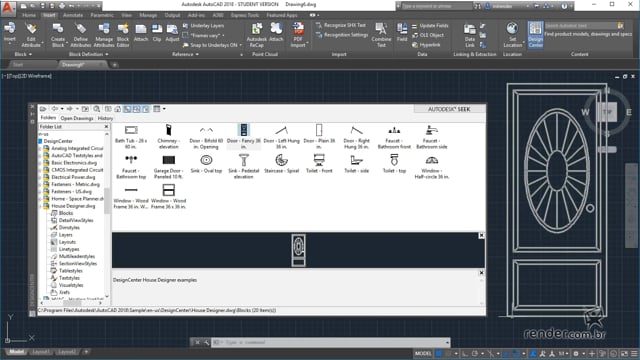Click the Hyperlink button in Data panel

pos(426,45)
